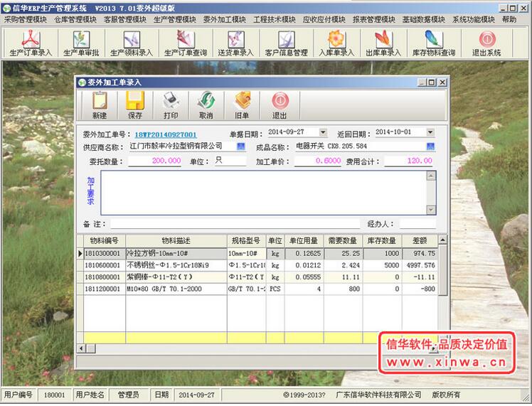Click the 加工单价 field showing 0.6000
Viewport: 532px width, 406px height.
pyautogui.click(x=318, y=161)
